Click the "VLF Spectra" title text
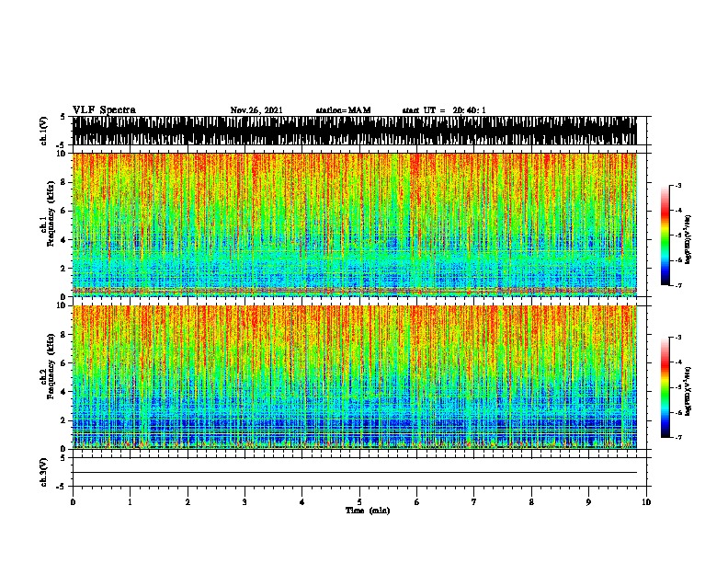The image size is (728, 563). (x=104, y=109)
